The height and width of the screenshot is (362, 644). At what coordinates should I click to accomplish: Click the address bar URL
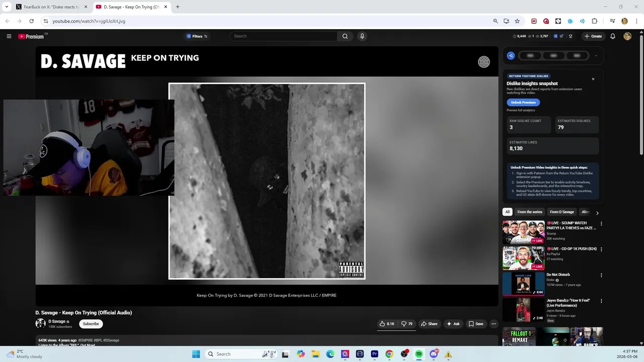(89, 21)
